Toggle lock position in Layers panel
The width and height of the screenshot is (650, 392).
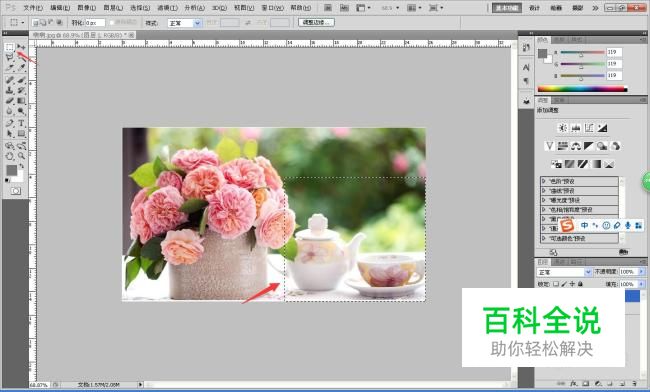[x=572, y=284]
